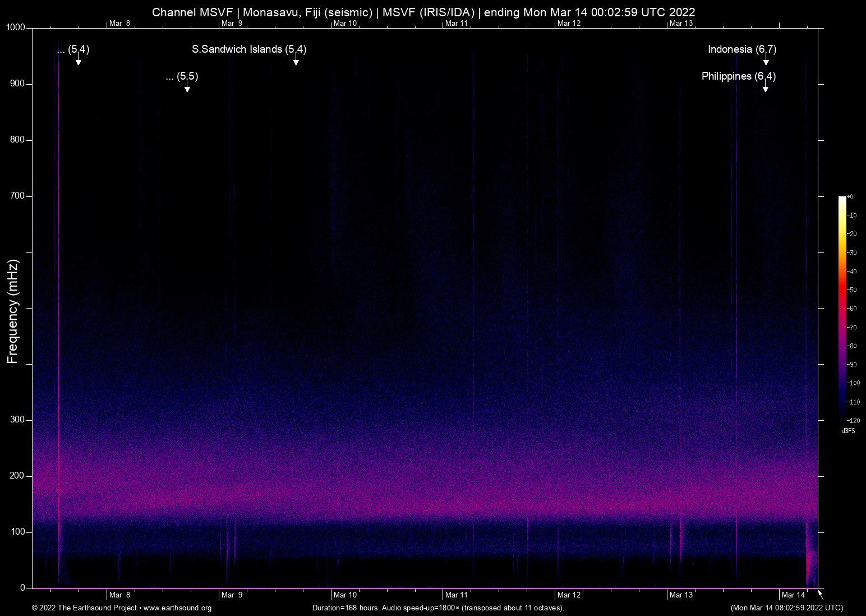Screen dimensions: 866x616
Task: Click the Frequency (mHz) axis title
Action: pyautogui.click(x=13, y=311)
